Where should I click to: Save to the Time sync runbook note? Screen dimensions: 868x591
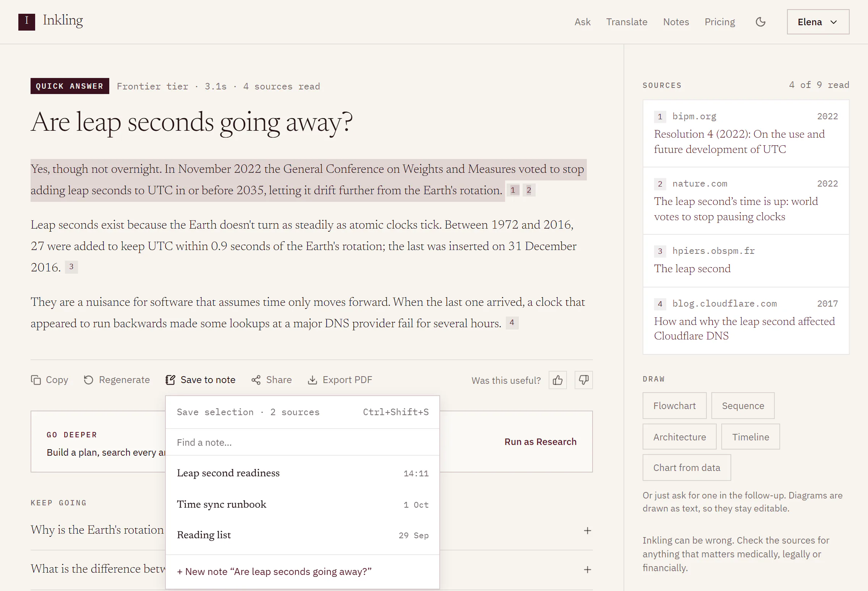[303, 504]
